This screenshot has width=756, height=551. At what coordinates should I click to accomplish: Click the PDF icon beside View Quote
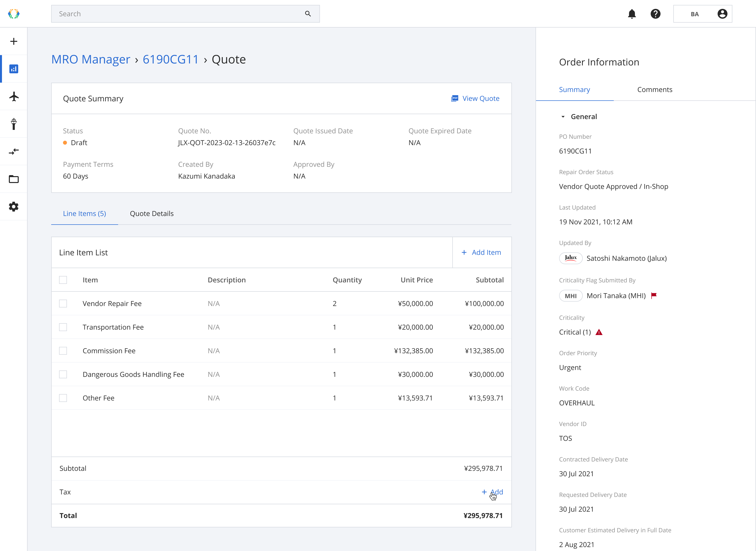(x=455, y=98)
